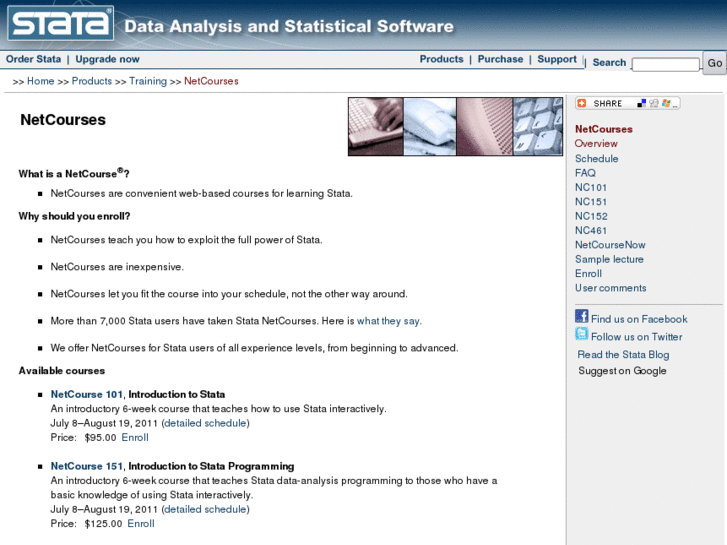Open the NetCourse 101 course link

pyautogui.click(x=86, y=394)
